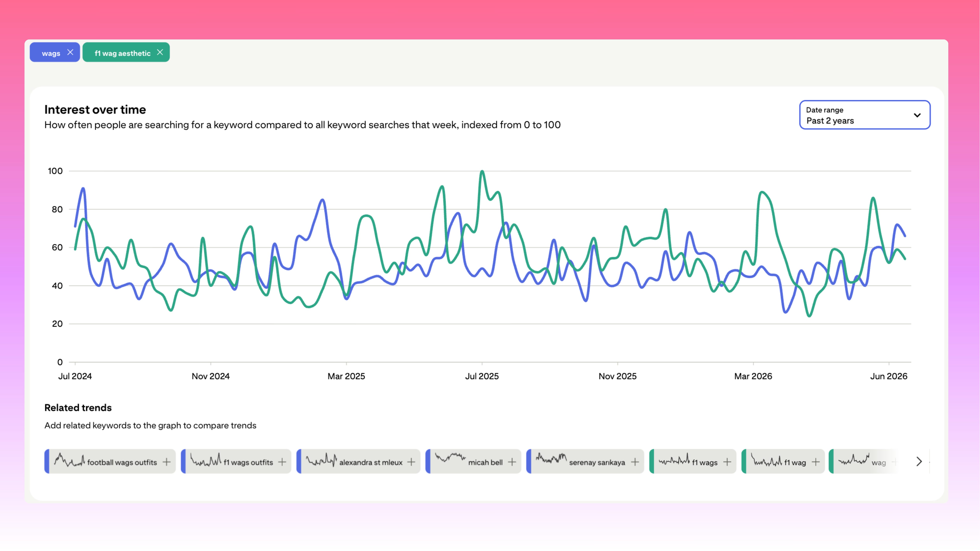The width and height of the screenshot is (980, 551).
Task: Add serenay sarıkaya trend with plus icon
Action: (x=635, y=462)
